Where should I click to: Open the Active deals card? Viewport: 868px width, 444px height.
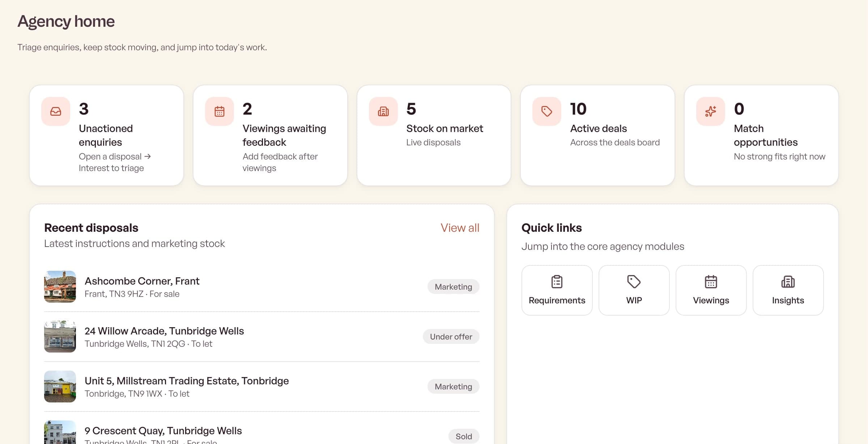(x=597, y=135)
